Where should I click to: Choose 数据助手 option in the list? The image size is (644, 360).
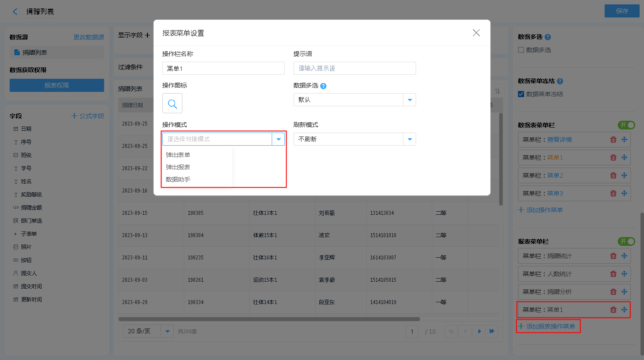178,179
